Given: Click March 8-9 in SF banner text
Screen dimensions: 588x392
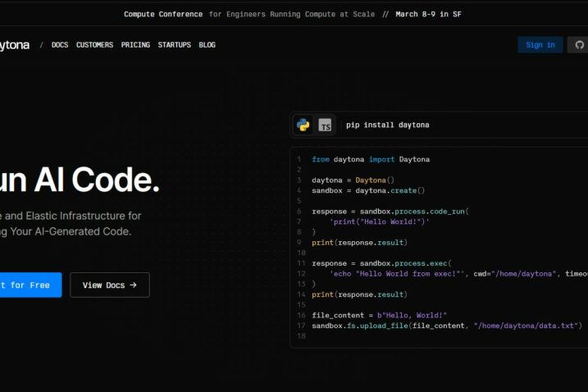Looking at the screenshot, I should tap(428, 14).
